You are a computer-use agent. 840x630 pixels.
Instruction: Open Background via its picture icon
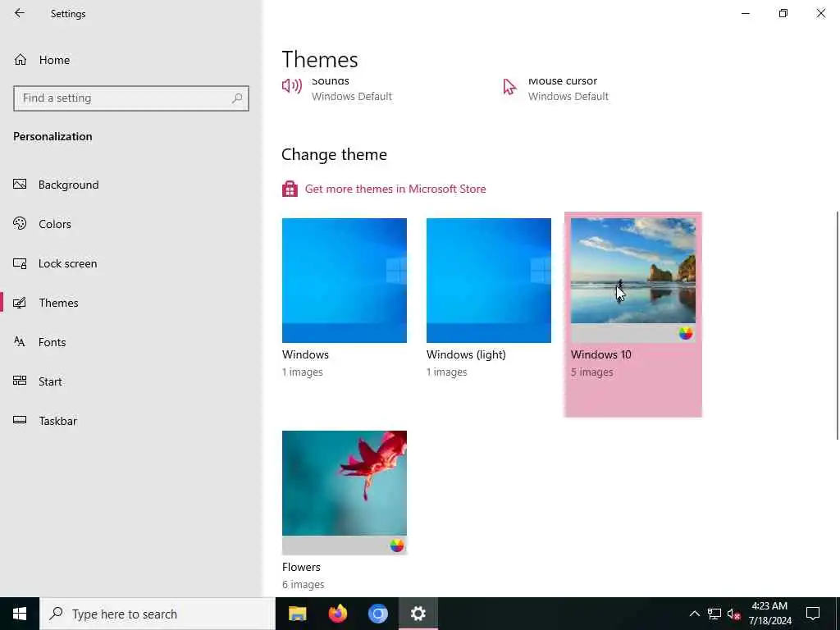[x=20, y=185]
